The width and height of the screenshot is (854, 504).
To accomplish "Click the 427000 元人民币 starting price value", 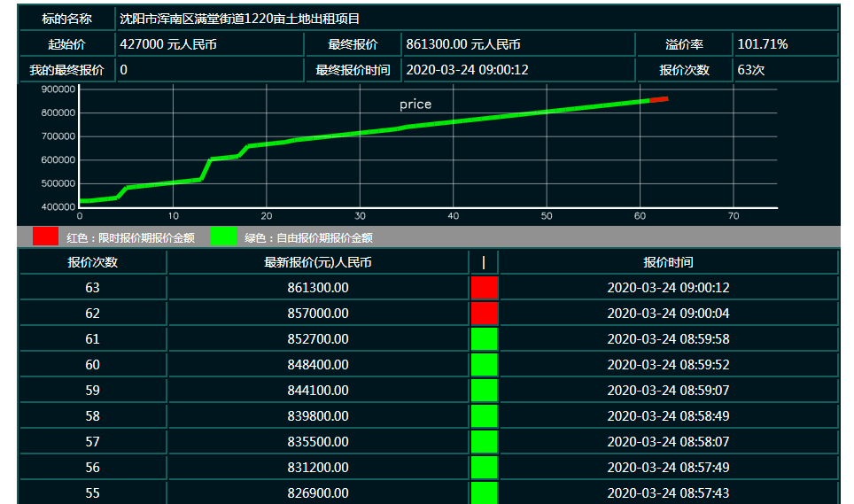I will pos(168,44).
